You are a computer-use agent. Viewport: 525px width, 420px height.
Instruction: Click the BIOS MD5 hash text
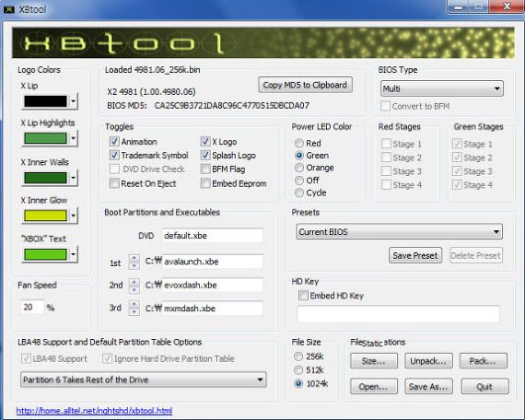(x=232, y=106)
